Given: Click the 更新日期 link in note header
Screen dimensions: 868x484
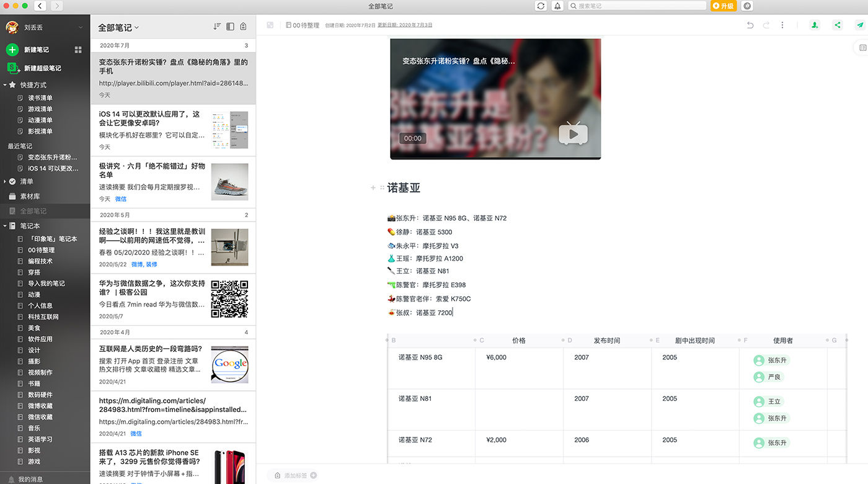Looking at the screenshot, I should point(405,25).
